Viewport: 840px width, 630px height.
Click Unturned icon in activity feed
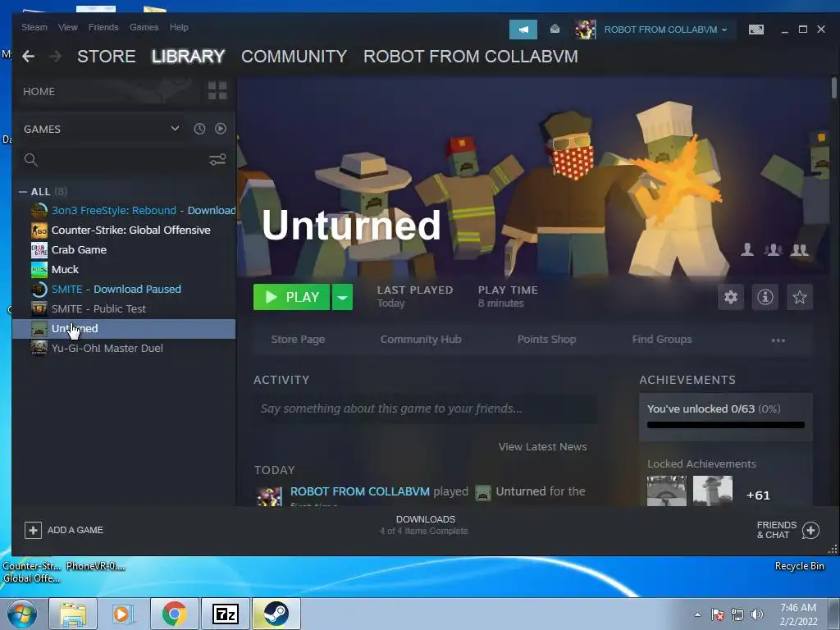(482, 493)
